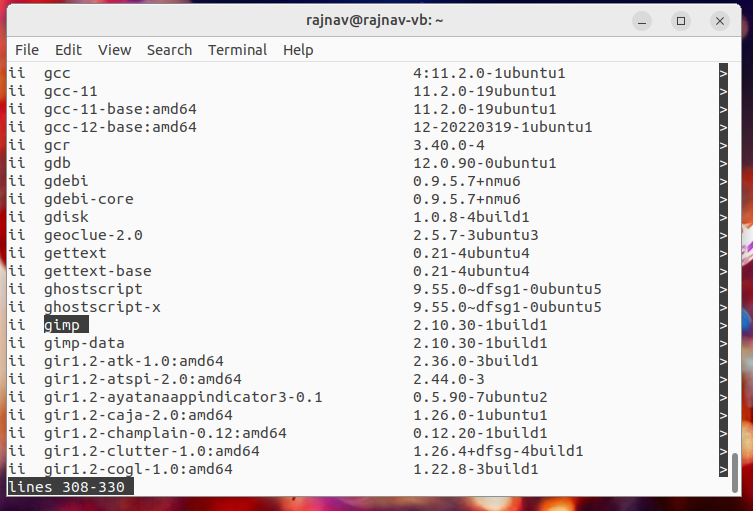The width and height of the screenshot is (753, 511).
Task: Click the lines 308-330 pager status
Action: pos(71,487)
